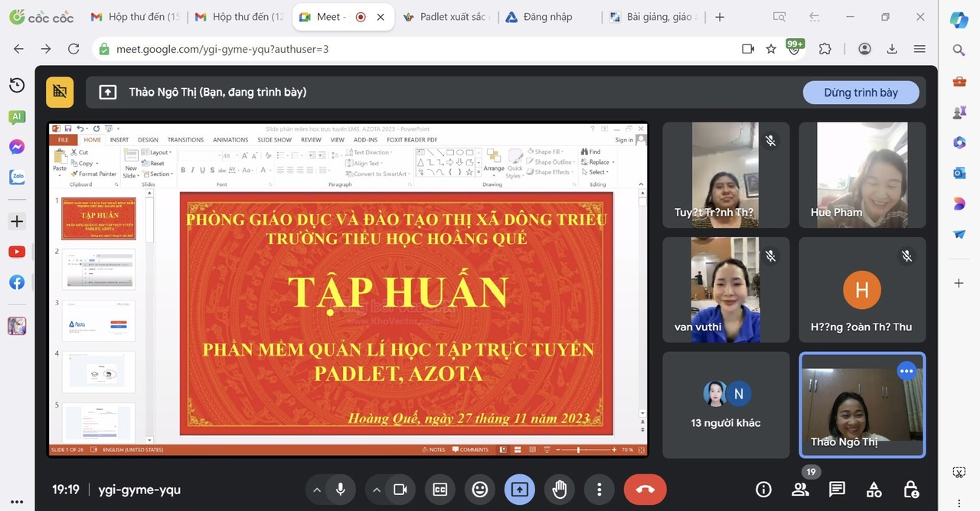
Task: Click the 13 người khác tile
Action: tap(726, 405)
